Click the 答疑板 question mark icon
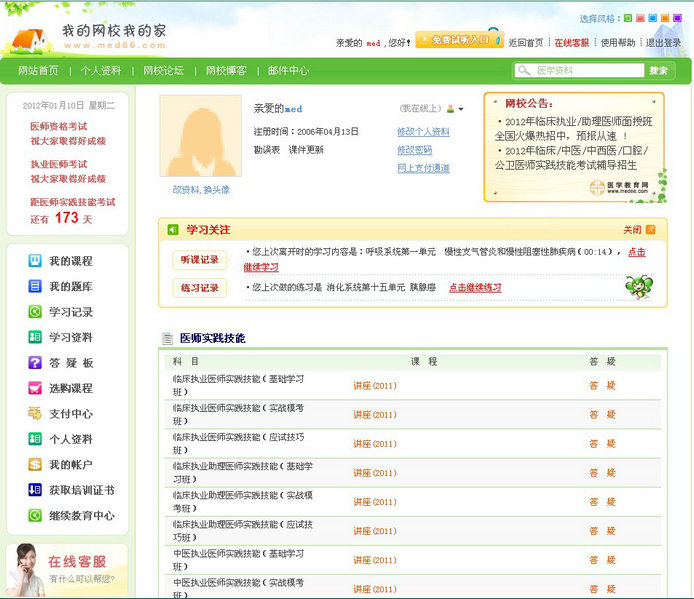Screen dimensions: 694x599 [35, 363]
